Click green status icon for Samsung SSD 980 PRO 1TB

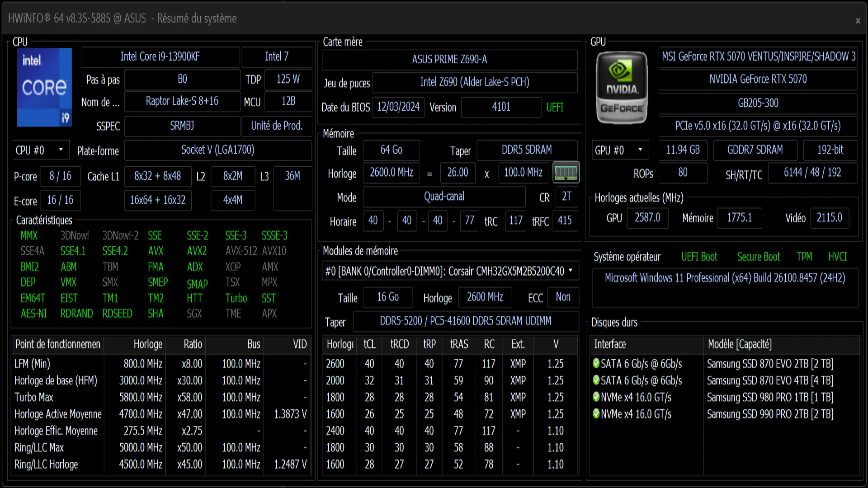point(596,397)
